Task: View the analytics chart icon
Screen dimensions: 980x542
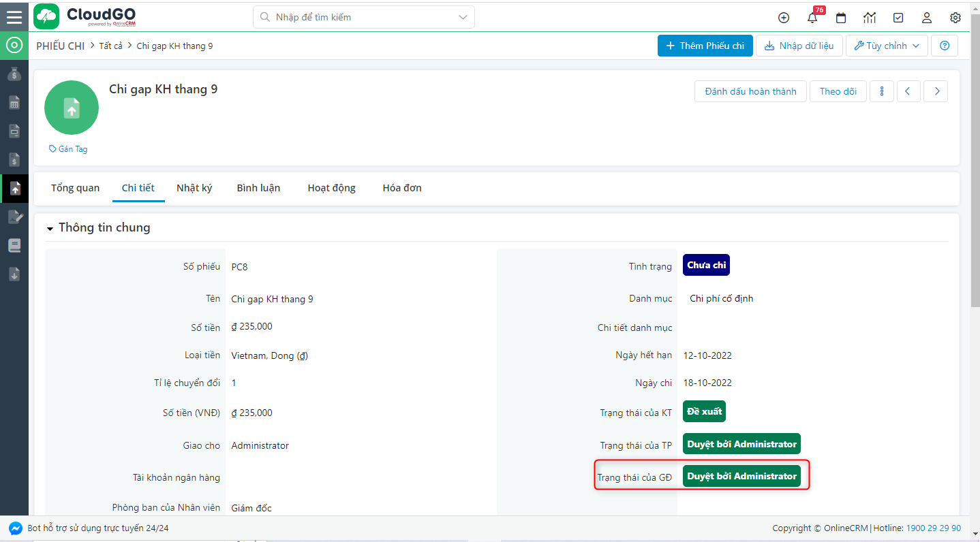Action: 869,18
